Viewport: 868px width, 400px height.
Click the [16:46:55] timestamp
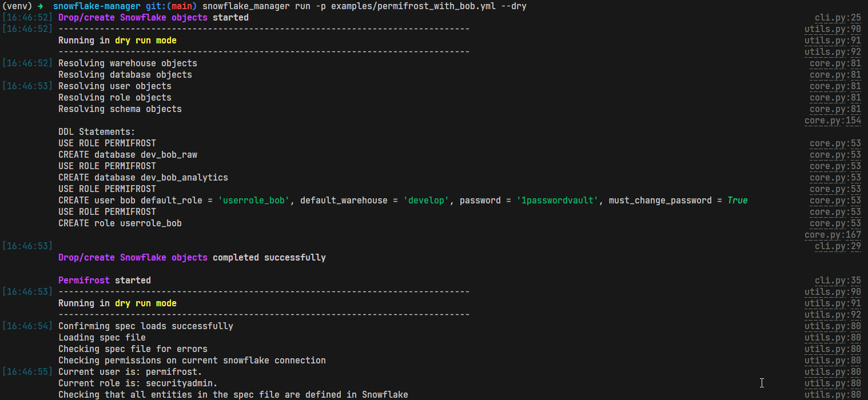[27, 372]
